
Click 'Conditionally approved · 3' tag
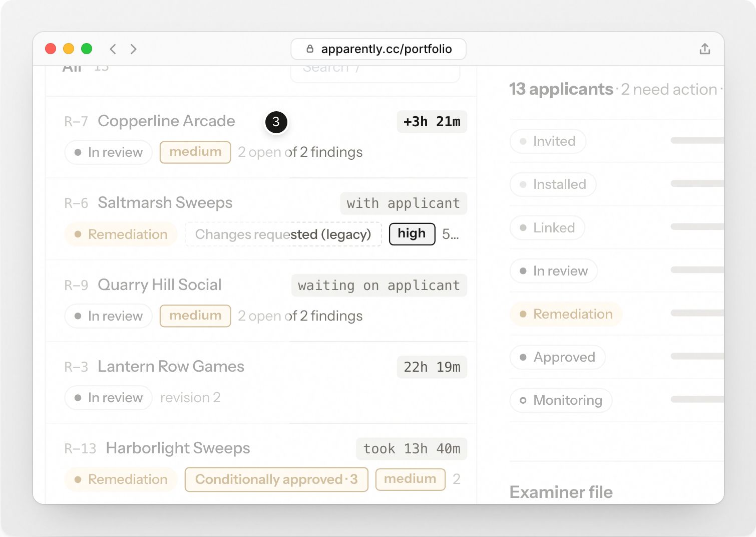[x=276, y=479]
